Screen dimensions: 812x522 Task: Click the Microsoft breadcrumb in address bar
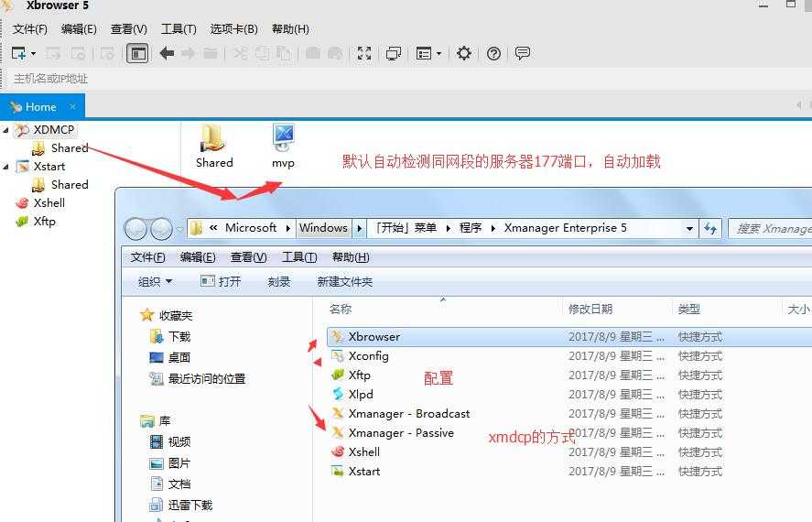click(x=251, y=228)
